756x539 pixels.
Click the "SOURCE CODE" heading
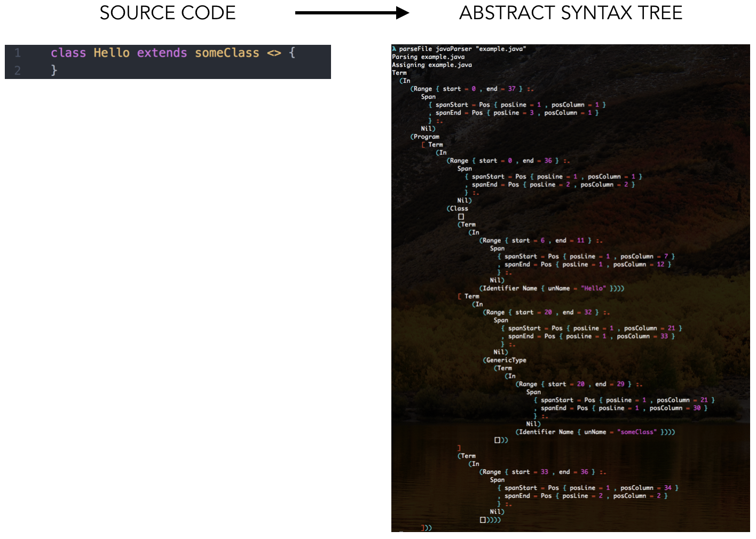168,13
